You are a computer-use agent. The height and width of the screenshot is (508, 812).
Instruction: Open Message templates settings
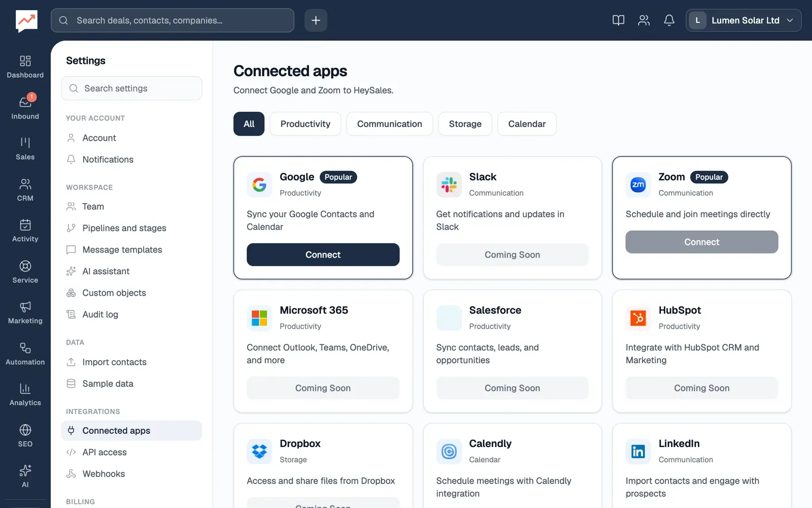click(x=131, y=250)
